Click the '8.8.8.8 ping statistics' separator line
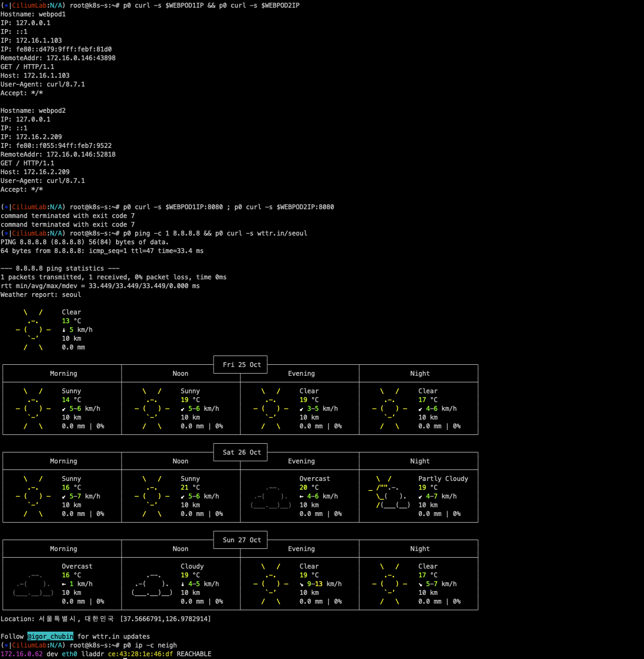644x659 pixels. [60, 268]
